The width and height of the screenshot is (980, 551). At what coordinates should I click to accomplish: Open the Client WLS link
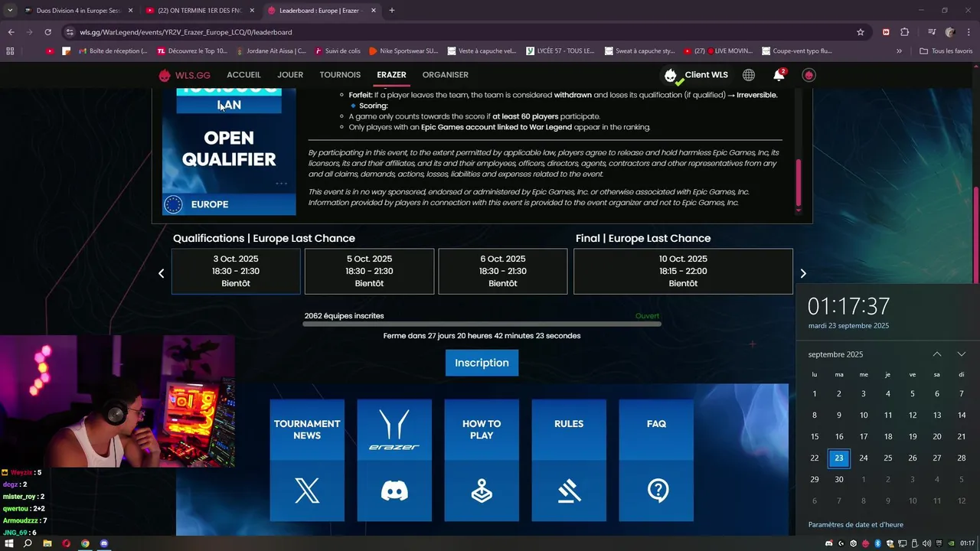[x=696, y=75]
